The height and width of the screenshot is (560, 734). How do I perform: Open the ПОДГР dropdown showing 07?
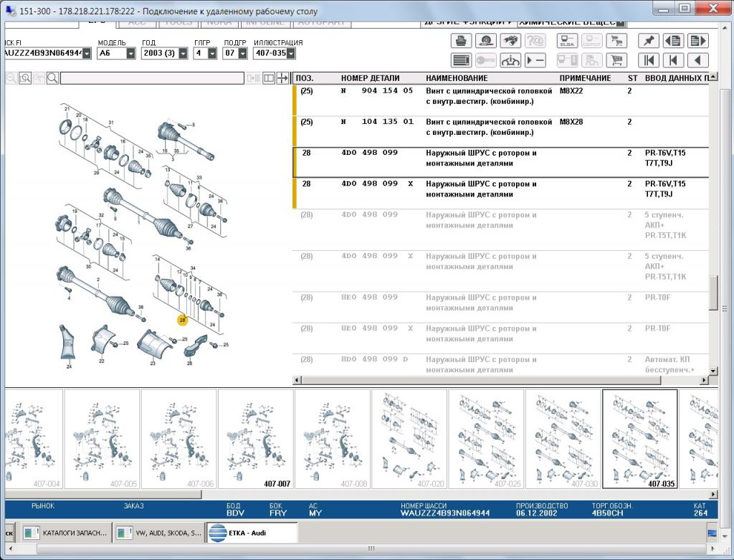click(x=242, y=53)
